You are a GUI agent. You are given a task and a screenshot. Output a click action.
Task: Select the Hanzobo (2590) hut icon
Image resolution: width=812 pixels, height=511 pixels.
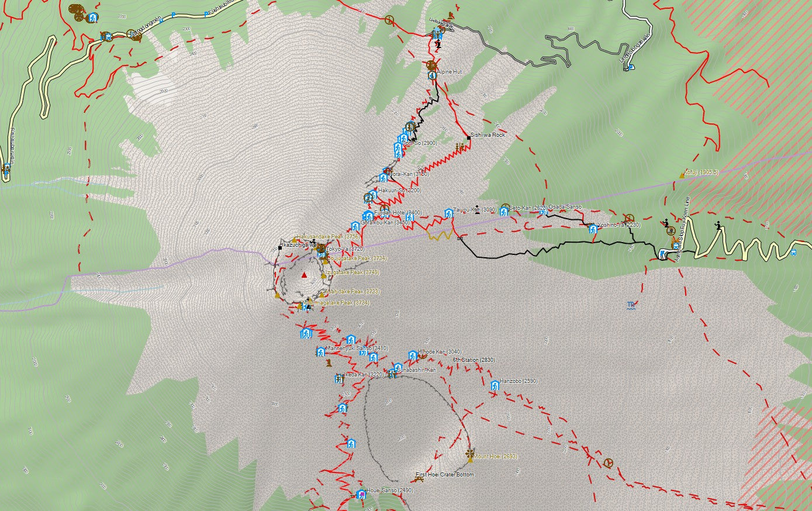495,385
